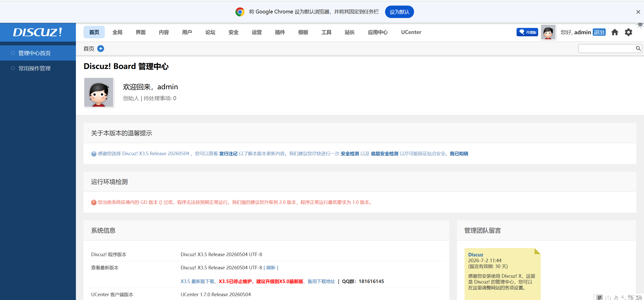Click the (留言有效期: 30 天) note text
The image size is (644, 300).
pyautogui.click(x=488, y=266)
